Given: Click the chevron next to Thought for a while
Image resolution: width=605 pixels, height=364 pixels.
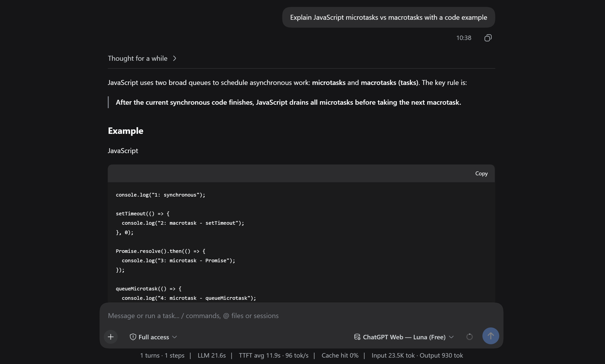Looking at the screenshot, I should tap(175, 59).
